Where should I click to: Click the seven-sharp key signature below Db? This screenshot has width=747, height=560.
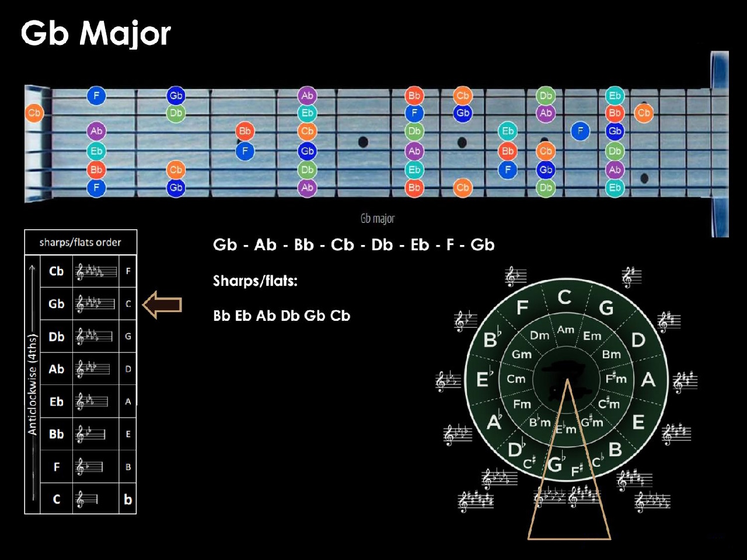pos(476,501)
